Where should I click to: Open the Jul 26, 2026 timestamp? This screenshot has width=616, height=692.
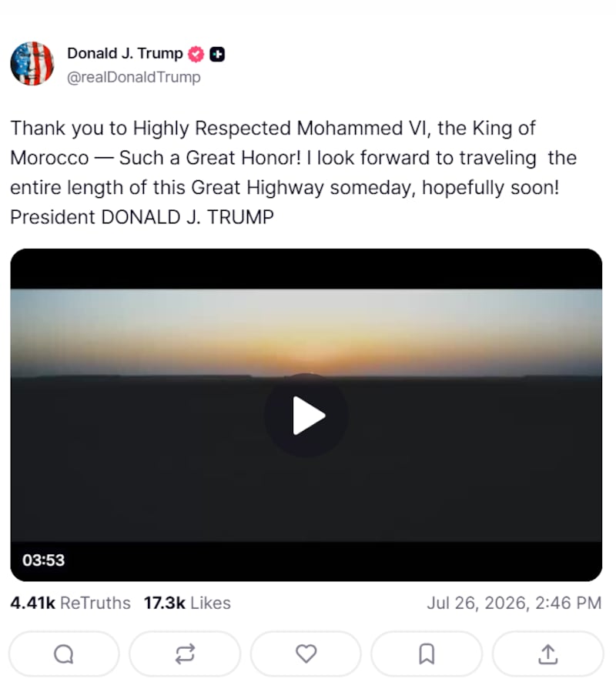tap(514, 603)
